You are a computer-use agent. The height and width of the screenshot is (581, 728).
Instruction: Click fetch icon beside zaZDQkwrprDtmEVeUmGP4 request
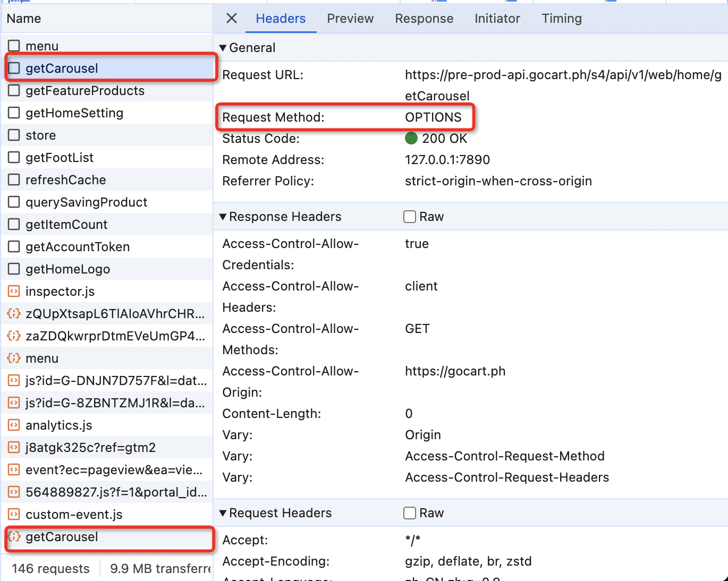(14, 336)
